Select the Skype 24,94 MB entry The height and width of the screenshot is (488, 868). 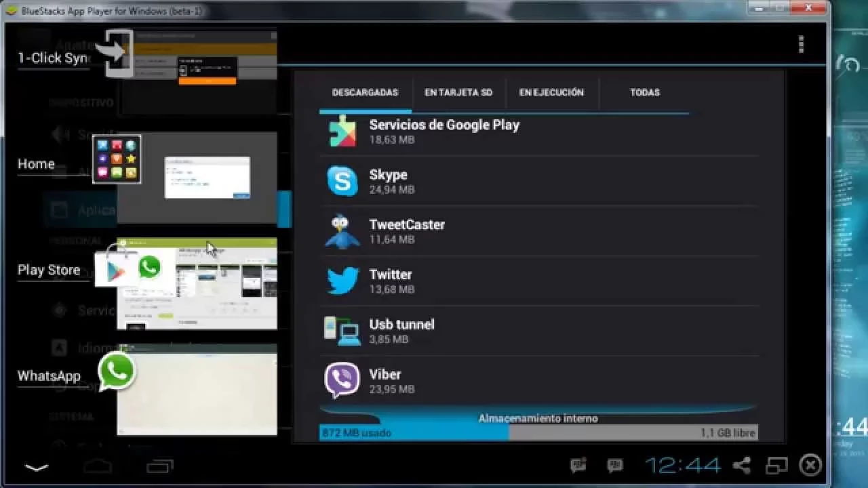click(x=539, y=182)
